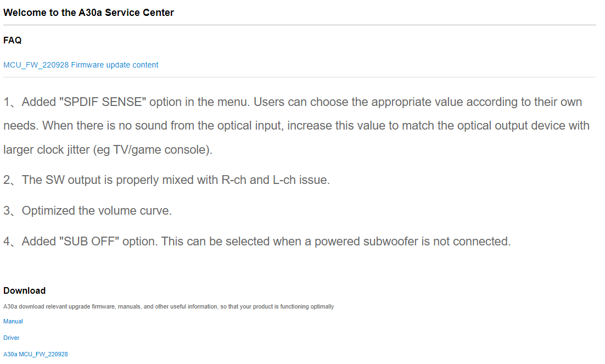605x364 pixels.
Task: Click the "needs. When there is no sound" line
Action: [x=296, y=126]
